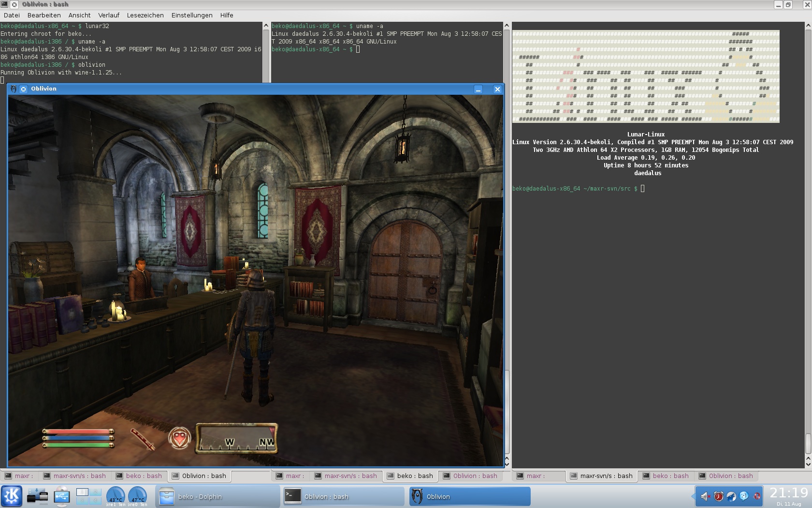Select 'maxr :' tab in right terminal pane
Viewport: 812px width, 508px height.
[x=538, y=476]
